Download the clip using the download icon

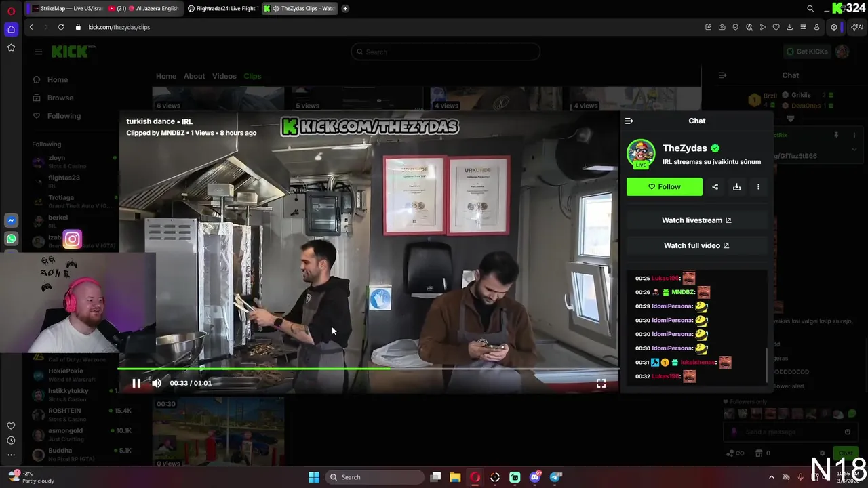(x=736, y=187)
